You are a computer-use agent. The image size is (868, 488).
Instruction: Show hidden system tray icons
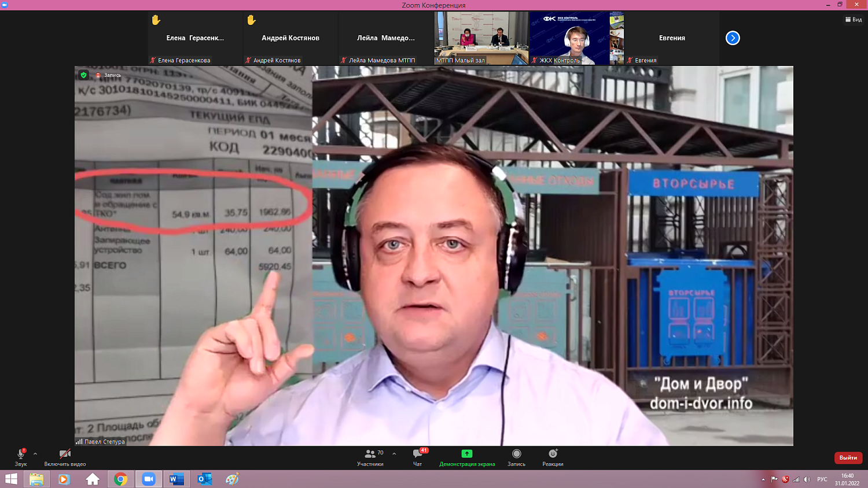(763, 479)
